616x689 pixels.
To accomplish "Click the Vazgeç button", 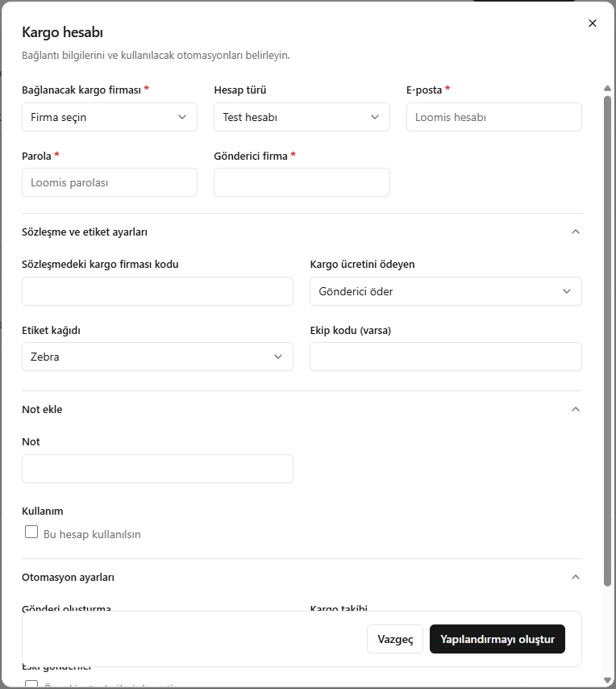I will [x=395, y=639].
